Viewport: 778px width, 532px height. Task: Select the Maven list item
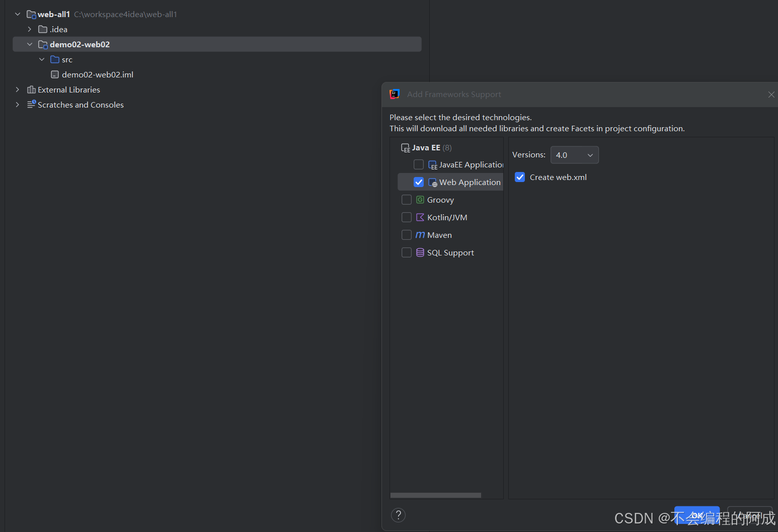[450, 235]
